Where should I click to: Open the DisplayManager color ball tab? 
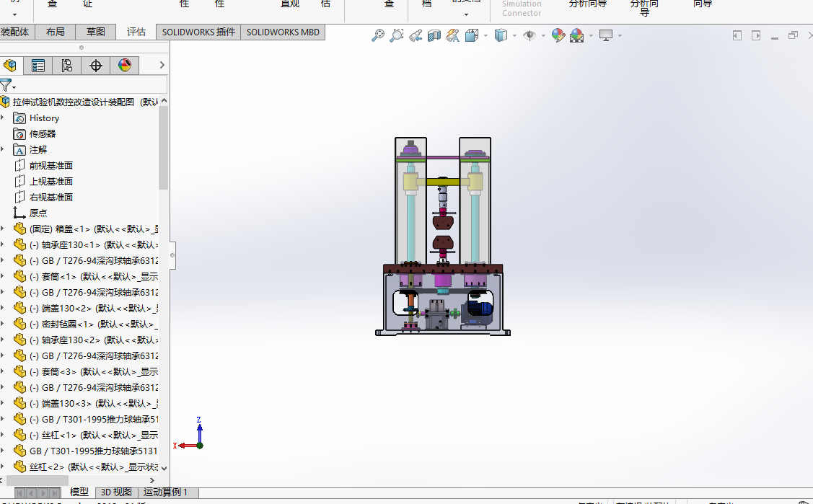[124, 66]
